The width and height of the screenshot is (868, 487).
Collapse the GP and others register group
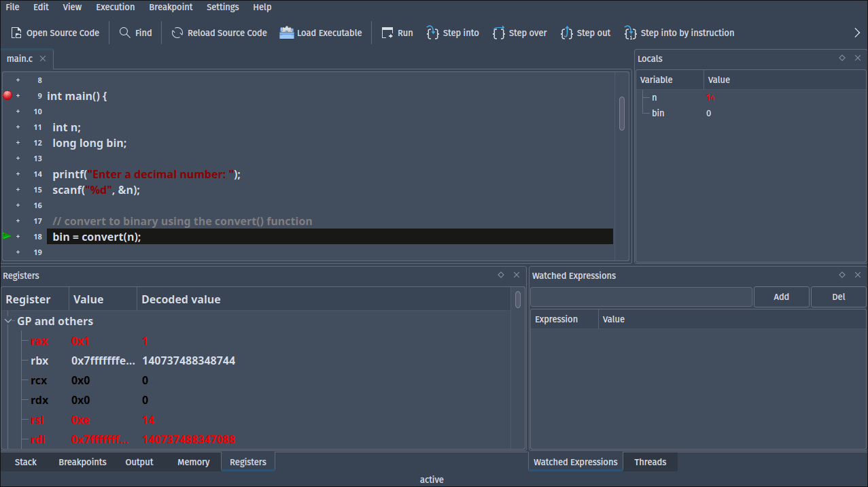pos(9,321)
